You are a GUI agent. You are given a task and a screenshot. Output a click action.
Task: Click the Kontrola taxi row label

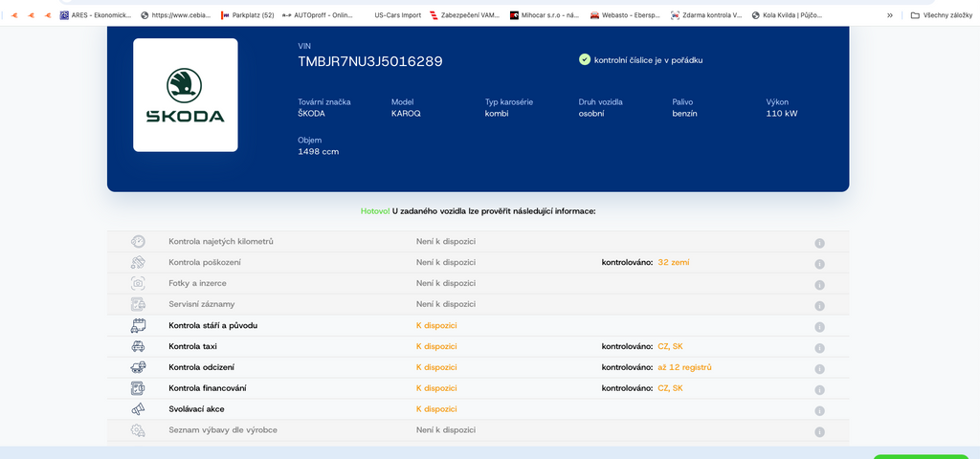[192, 346]
